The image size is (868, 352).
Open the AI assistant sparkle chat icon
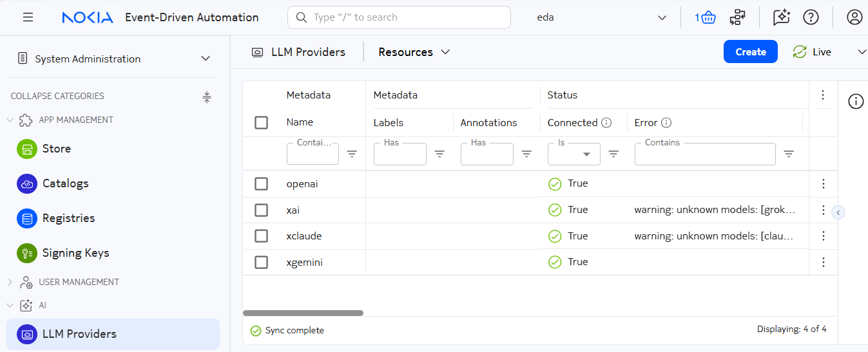pyautogui.click(x=781, y=17)
